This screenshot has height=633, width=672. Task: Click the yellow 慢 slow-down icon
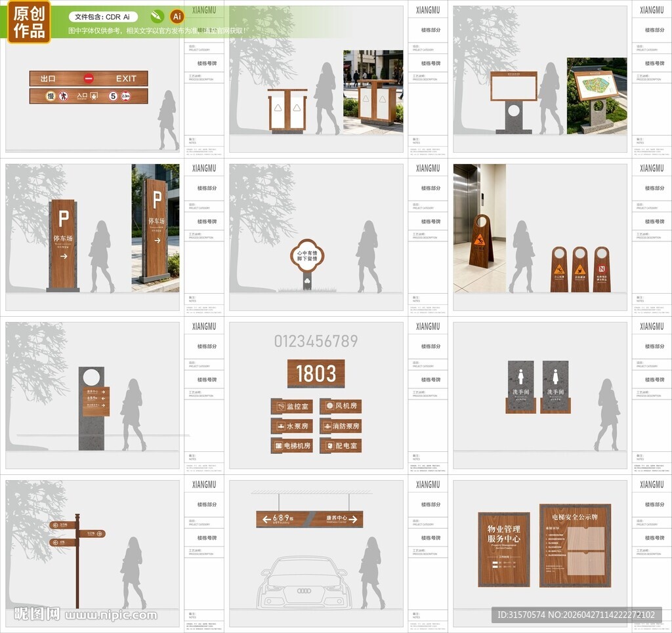point(51,96)
